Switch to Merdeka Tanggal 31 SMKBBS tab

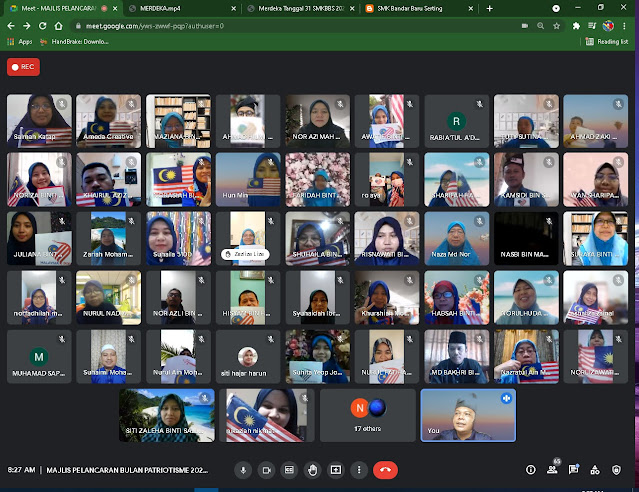click(300, 8)
